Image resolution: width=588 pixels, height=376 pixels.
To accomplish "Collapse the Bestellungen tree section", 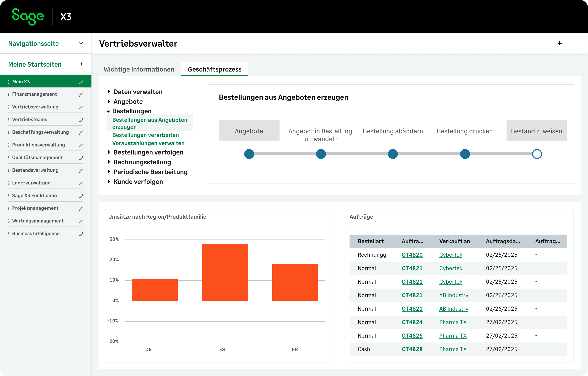I will [108, 111].
